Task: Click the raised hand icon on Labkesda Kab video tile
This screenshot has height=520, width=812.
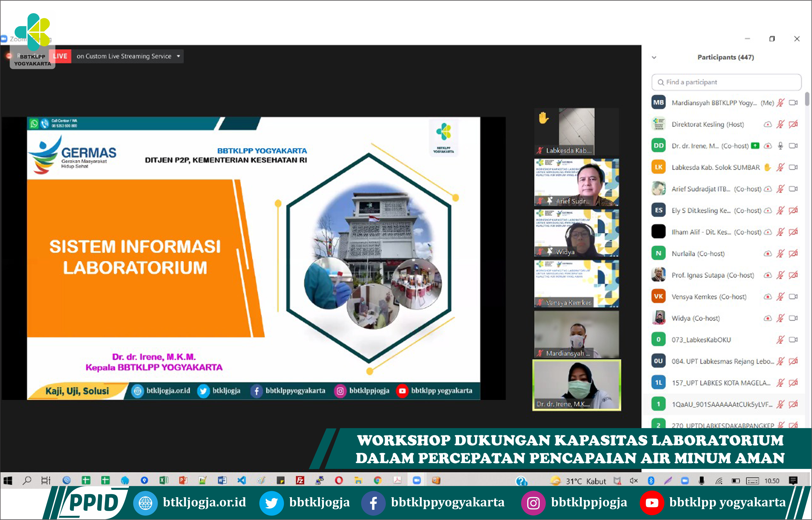Action: coord(543,118)
